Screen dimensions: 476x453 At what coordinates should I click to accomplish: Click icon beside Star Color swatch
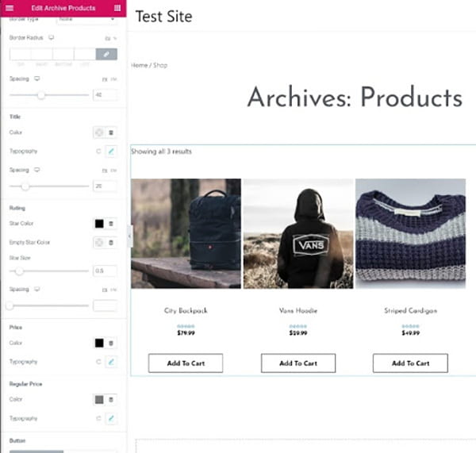point(111,224)
